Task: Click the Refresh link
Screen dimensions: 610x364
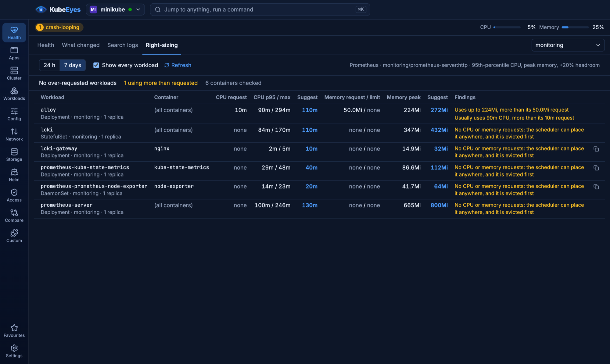Action: [178, 65]
